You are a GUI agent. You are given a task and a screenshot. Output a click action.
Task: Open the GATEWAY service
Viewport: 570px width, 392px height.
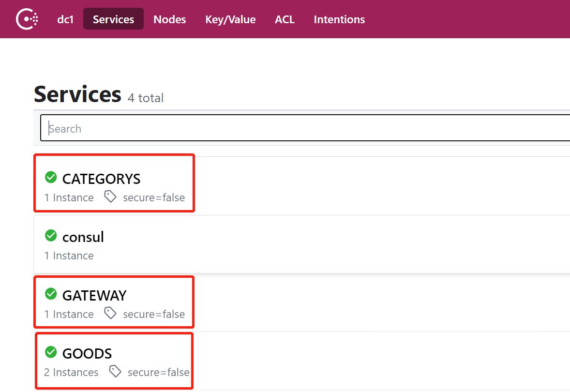94,295
